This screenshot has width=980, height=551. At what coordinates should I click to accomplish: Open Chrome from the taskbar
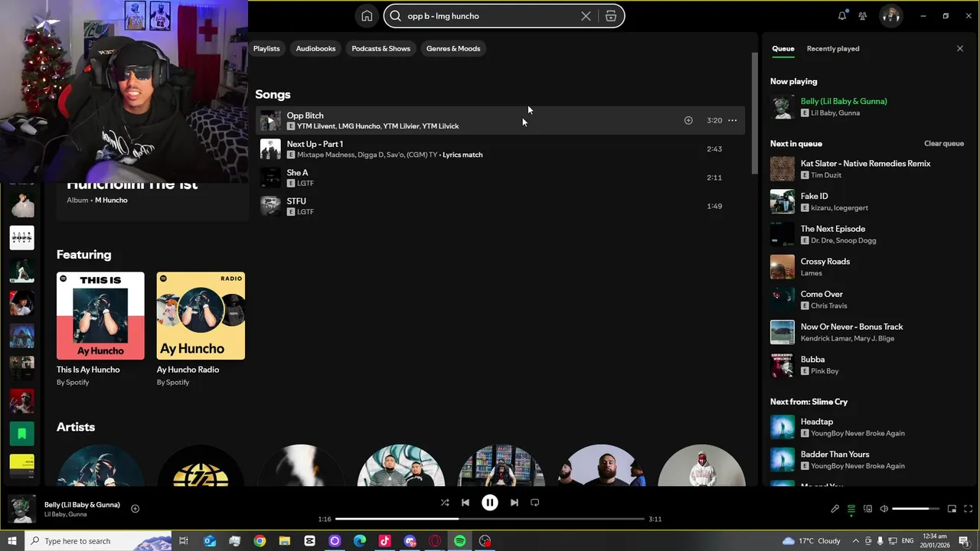260,541
